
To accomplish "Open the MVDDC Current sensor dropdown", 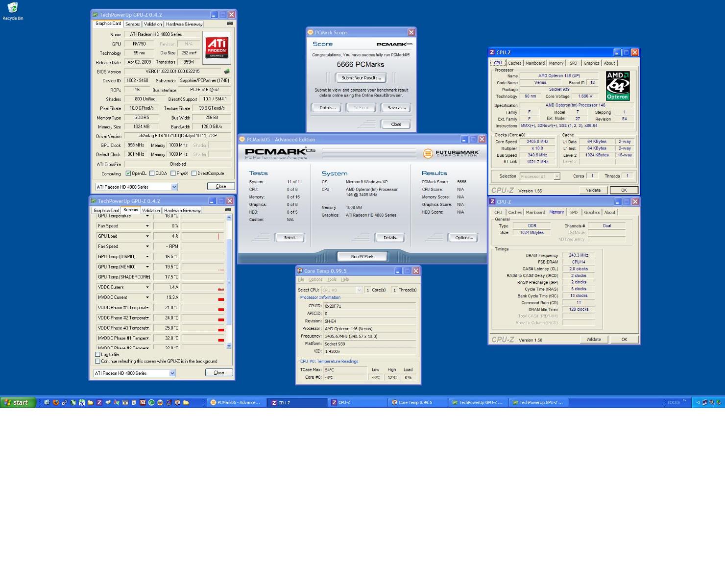I will point(147,297).
